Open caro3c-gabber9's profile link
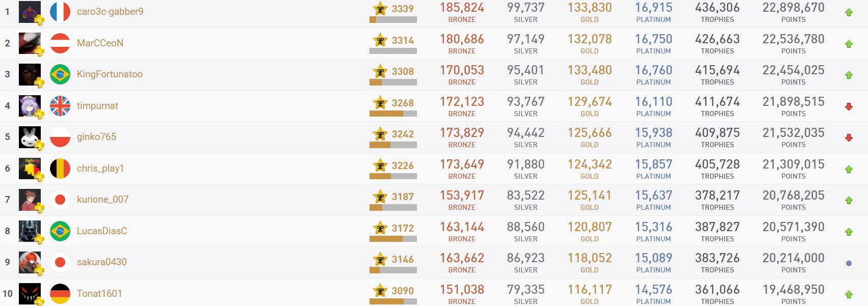Image resolution: width=868 pixels, height=306 pixels. [110, 12]
